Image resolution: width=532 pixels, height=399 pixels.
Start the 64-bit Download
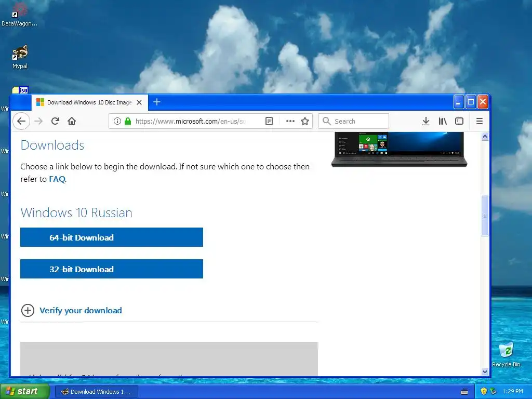tap(112, 237)
